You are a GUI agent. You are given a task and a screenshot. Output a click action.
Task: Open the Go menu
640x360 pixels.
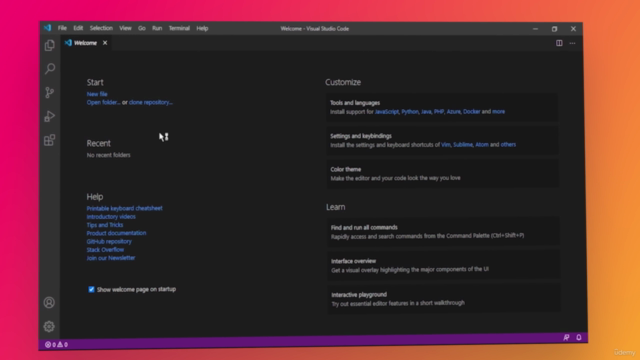click(142, 28)
